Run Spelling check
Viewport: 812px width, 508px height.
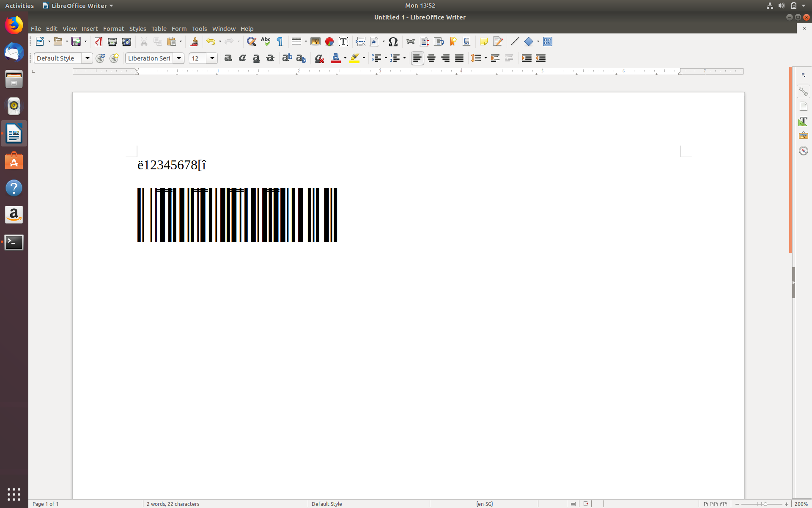(266, 41)
